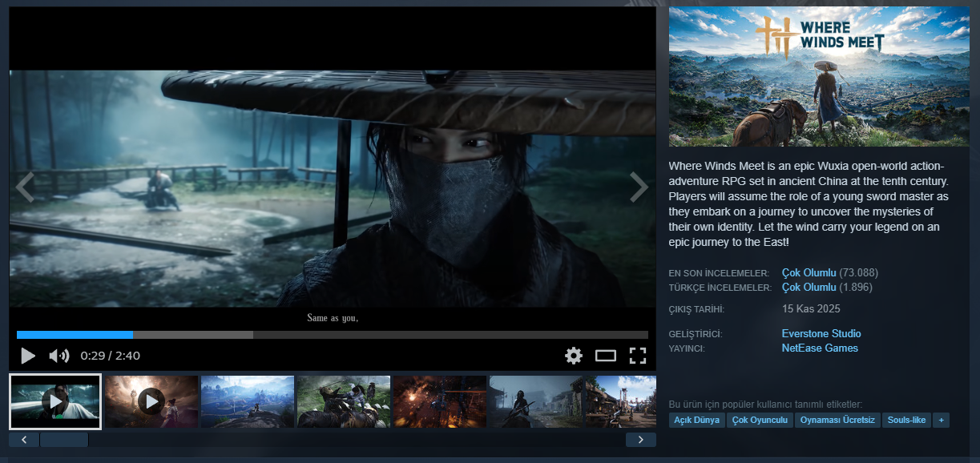Go to previous media with left chevron
Image resolution: width=980 pixels, height=463 pixels.
(26, 187)
